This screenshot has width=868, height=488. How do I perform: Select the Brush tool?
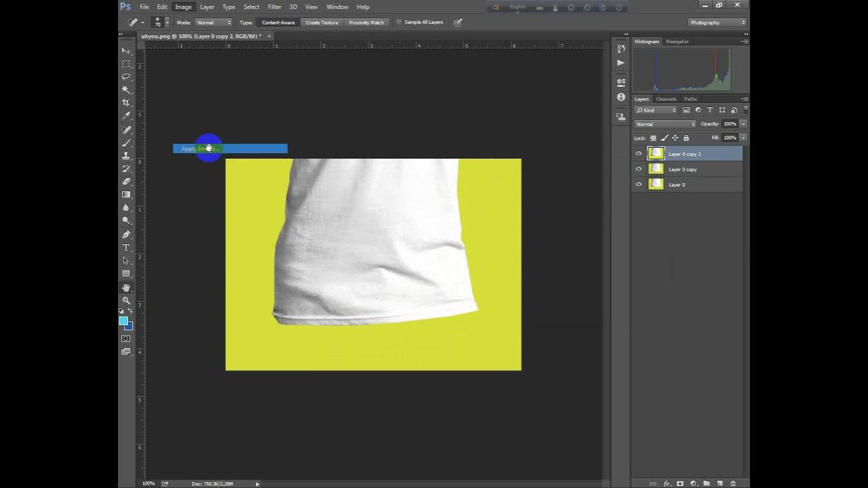(126, 142)
